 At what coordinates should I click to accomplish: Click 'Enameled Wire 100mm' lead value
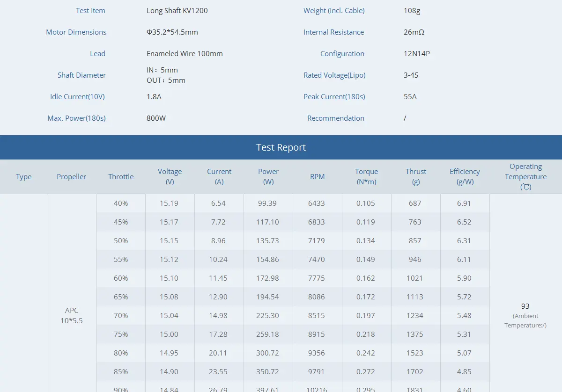click(185, 53)
